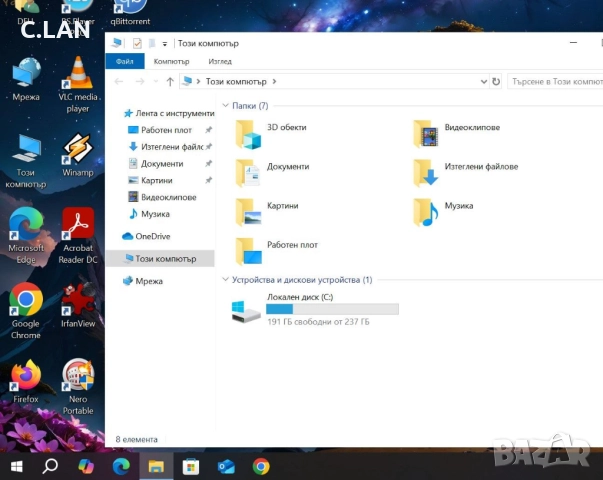Unpin Документи via its pin icon
Image resolution: width=603 pixels, height=480 pixels.
[208, 163]
